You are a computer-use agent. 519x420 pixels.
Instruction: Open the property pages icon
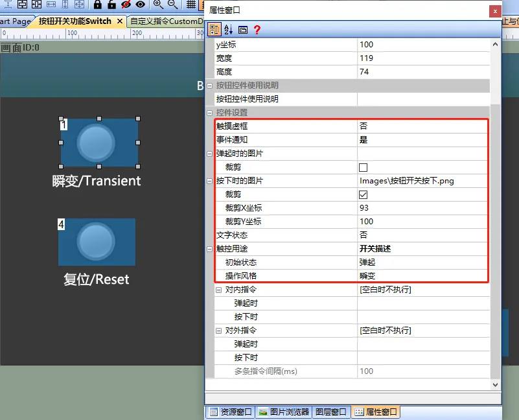(243, 30)
